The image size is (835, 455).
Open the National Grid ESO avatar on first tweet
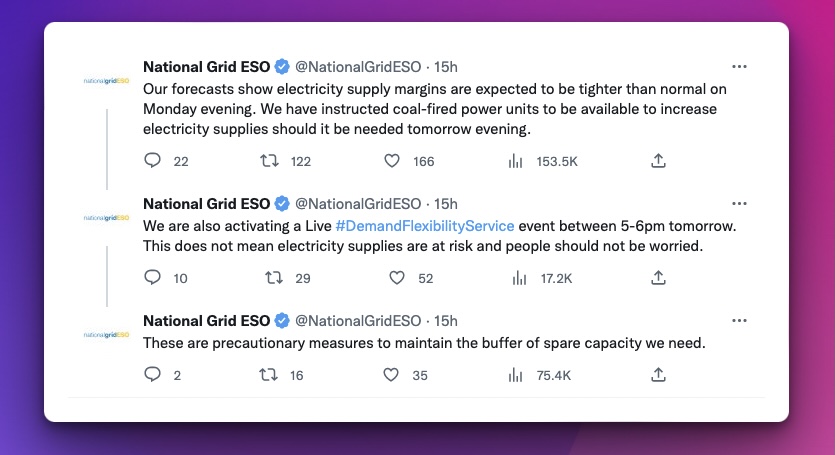tap(107, 81)
